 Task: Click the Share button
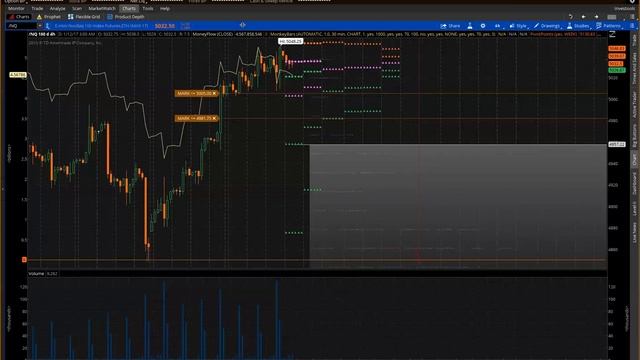point(450,26)
